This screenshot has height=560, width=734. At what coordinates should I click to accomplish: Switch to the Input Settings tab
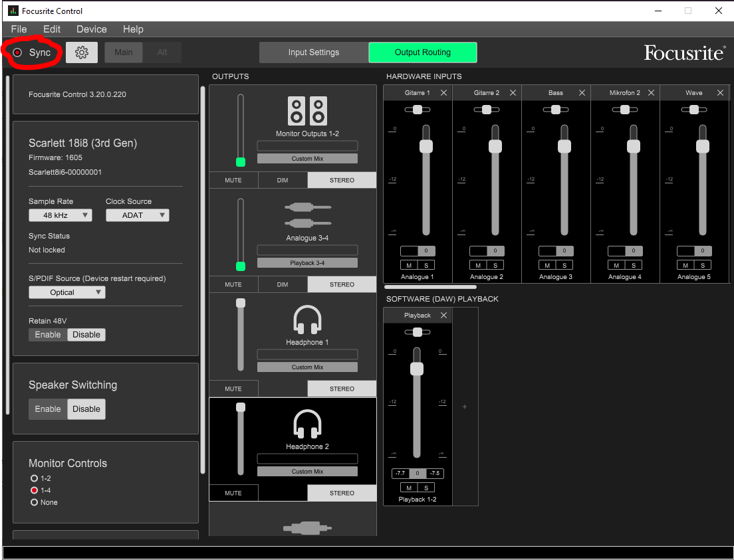pos(314,52)
